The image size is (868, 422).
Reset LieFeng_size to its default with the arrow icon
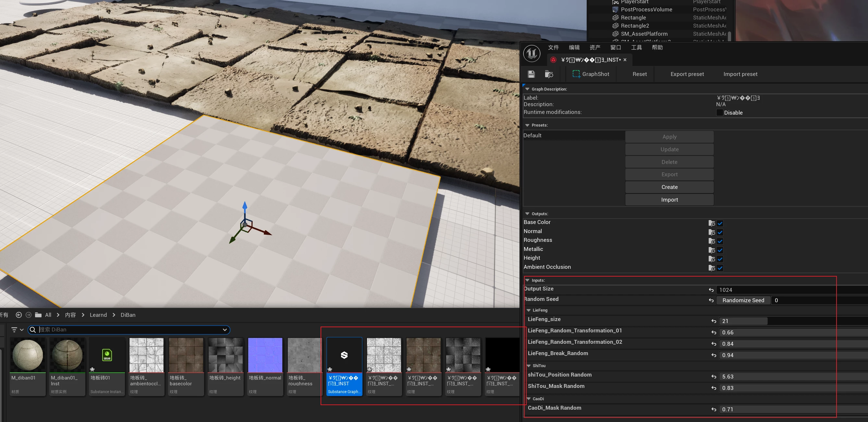point(714,321)
